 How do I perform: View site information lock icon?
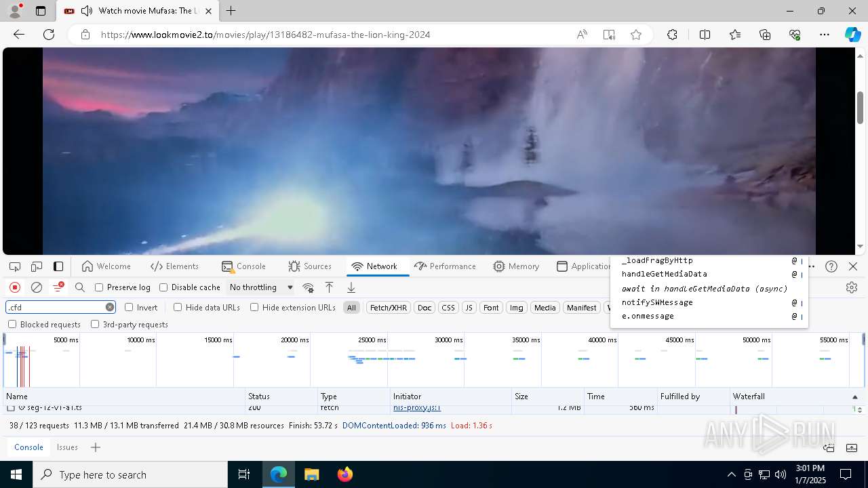click(85, 35)
